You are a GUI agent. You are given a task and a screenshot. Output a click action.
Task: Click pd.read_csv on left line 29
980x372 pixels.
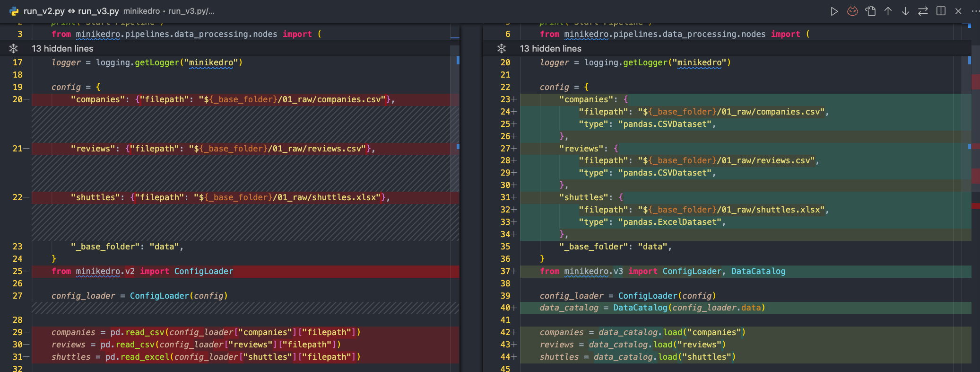coord(137,332)
